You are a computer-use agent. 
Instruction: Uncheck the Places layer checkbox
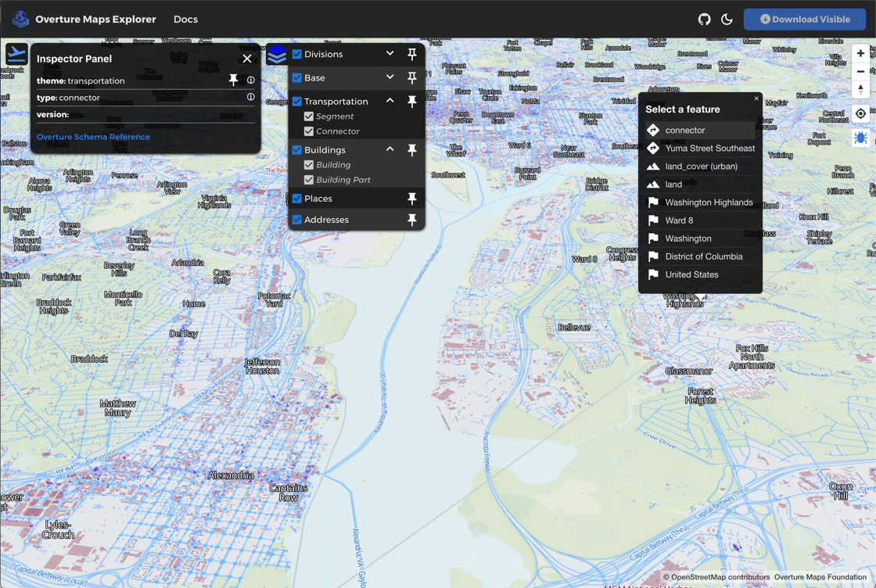pyautogui.click(x=297, y=199)
